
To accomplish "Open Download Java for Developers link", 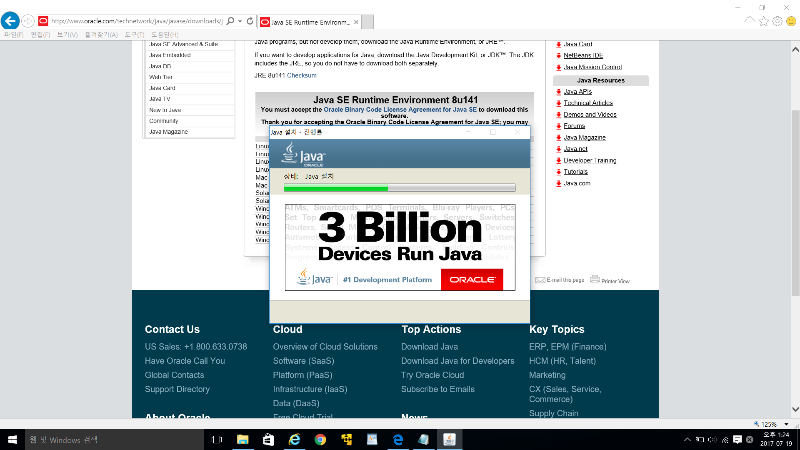I will [458, 361].
